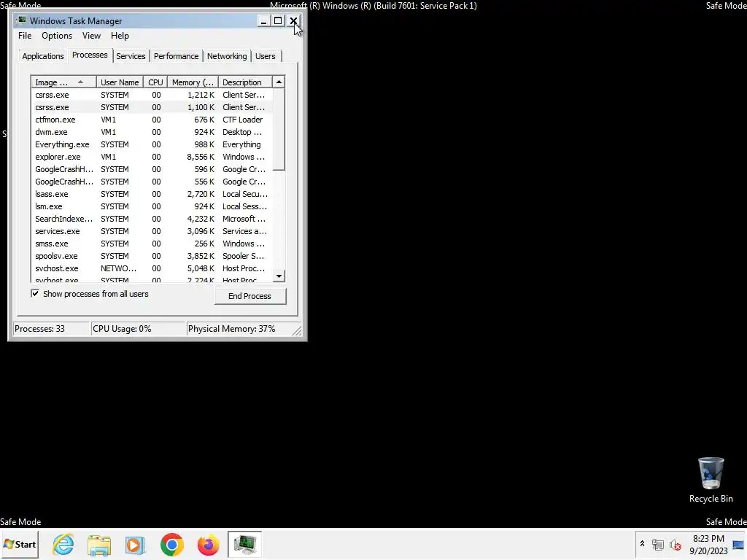Close the Windows Task Manager window
This screenshot has height=560, width=747.
pos(293,21)
